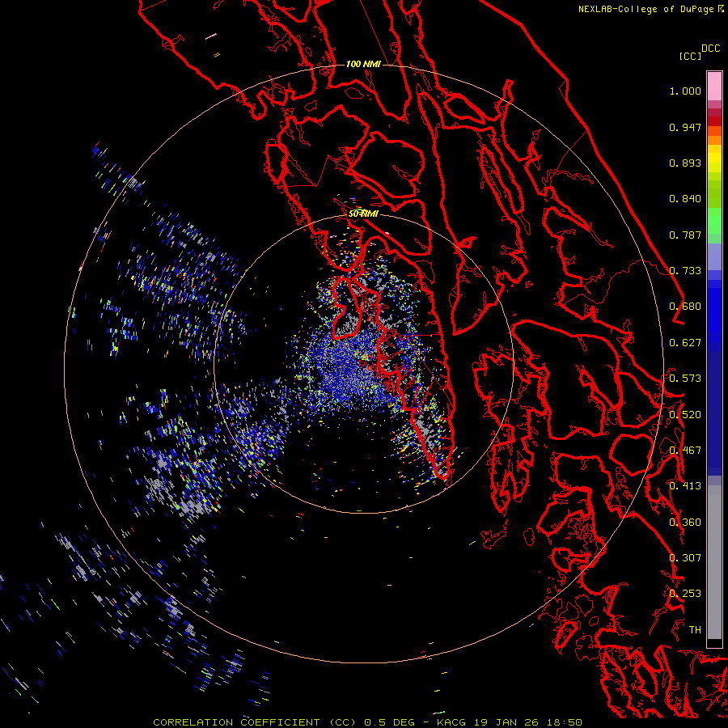
Task: Click the 0.5 DEG elevation angle text
Action: [390, 722]
